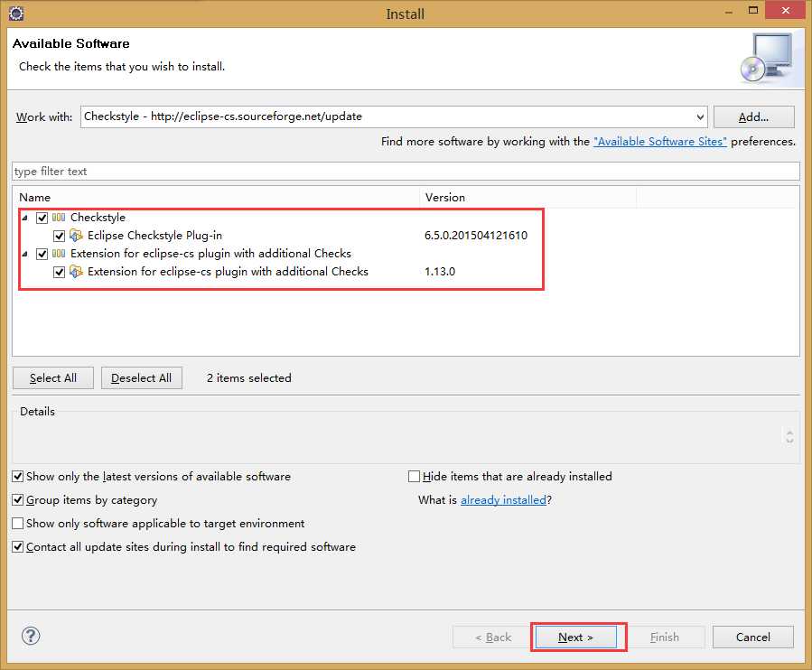Select the child Extension for eclipse-cs feature label
Viewport: 812px width, 670px height.
tap(228, 272)
